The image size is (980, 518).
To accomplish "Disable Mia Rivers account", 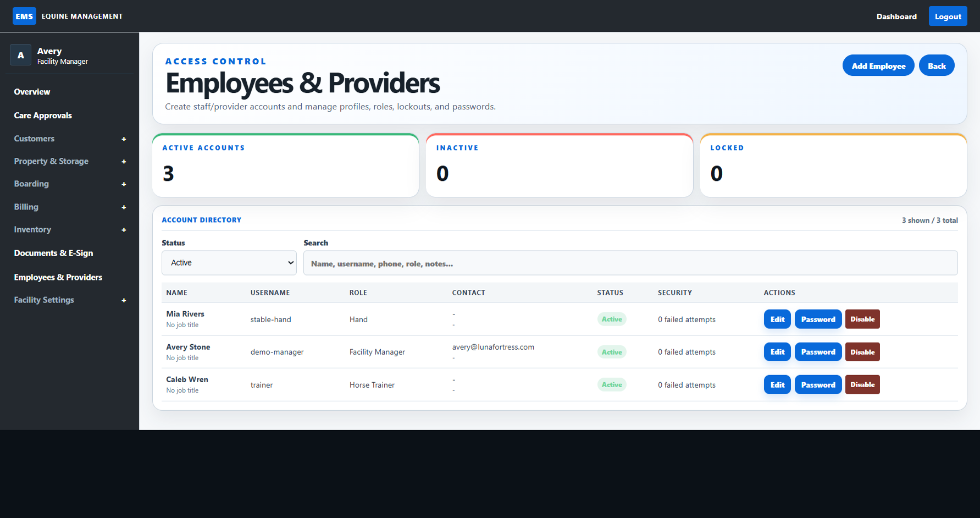I will click(862, 319).
